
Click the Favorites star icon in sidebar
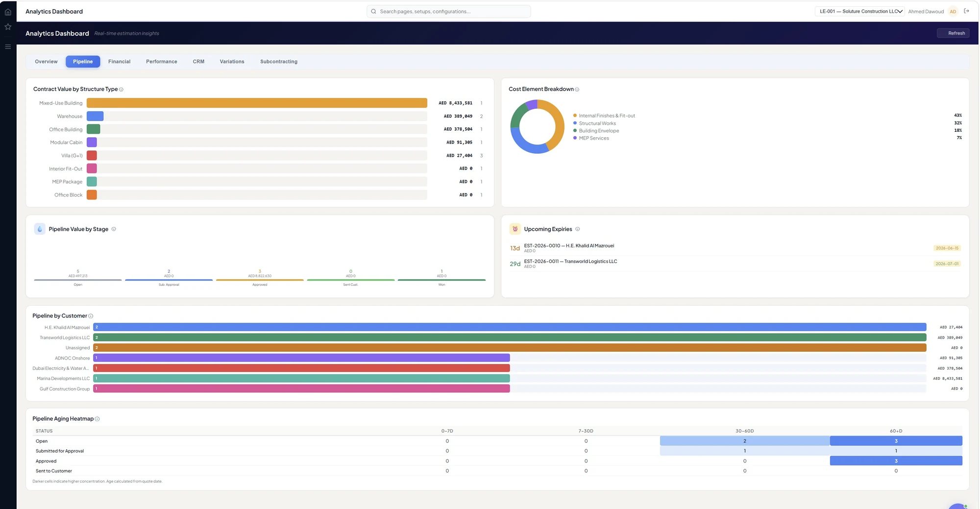pos(8,27)
